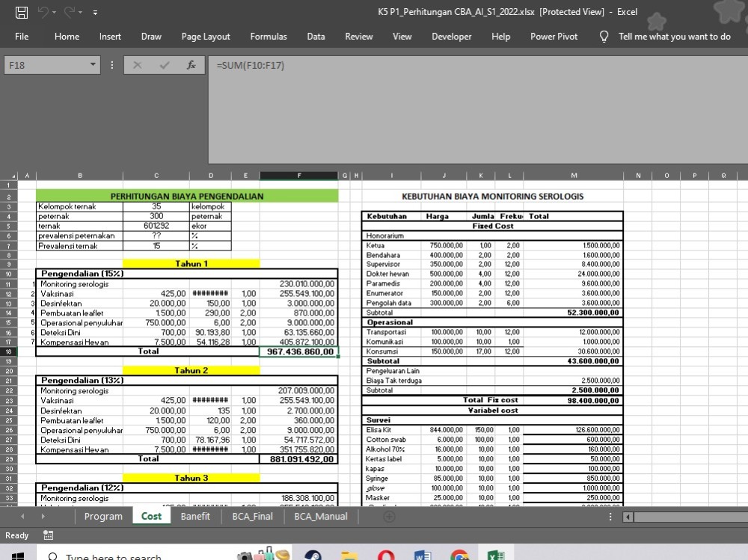Open the BCA_Final sheet tab

[252, 516]
